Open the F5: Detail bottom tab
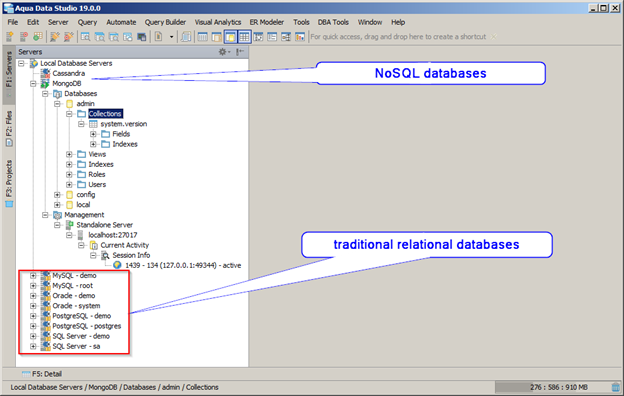This screenshot has width=624, height=396. pyautogui.click(x=42, y=374)
